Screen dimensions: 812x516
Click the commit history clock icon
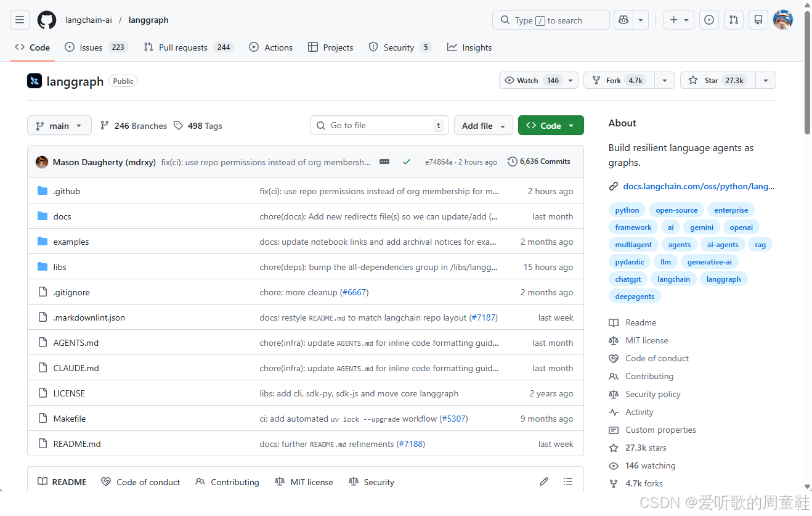coord(513,162)
